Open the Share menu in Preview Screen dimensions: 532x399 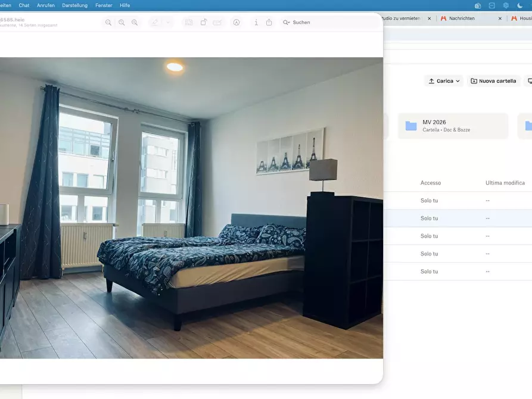(269, 23)
